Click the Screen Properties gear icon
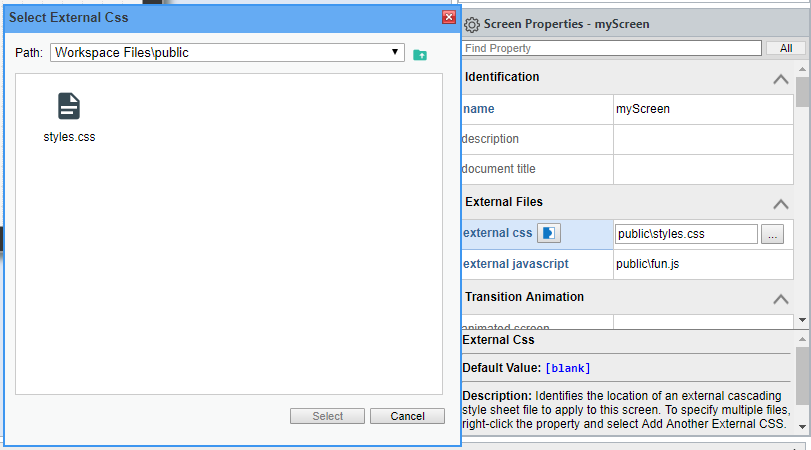 (472, 23)
